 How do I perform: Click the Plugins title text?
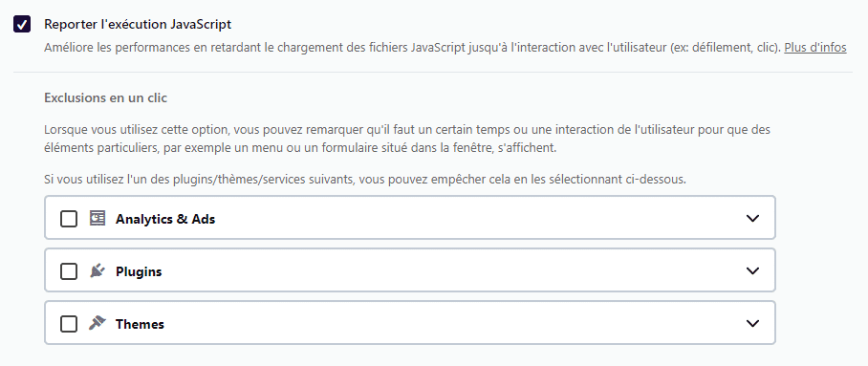click(x=139, y=271)
